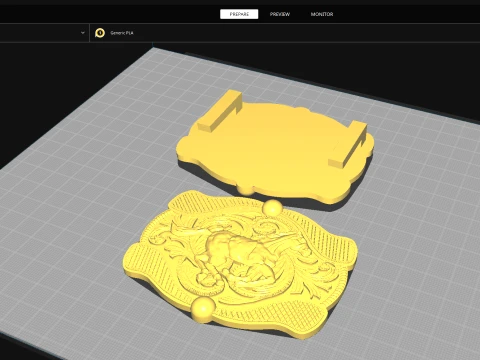Select the flat back plate model with clips
The image size is (480, 360).
tap(275, 147)
